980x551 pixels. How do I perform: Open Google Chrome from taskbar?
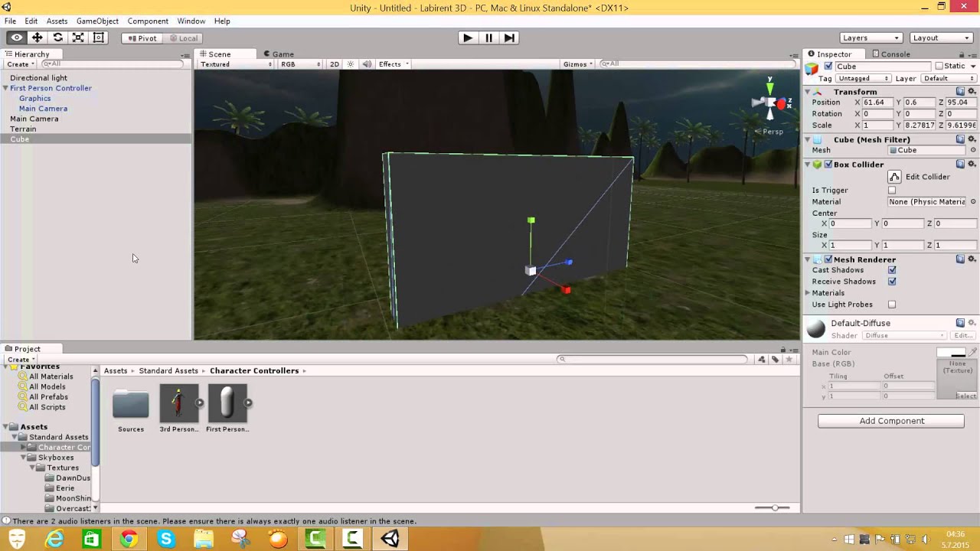click(x=129, y=539)
